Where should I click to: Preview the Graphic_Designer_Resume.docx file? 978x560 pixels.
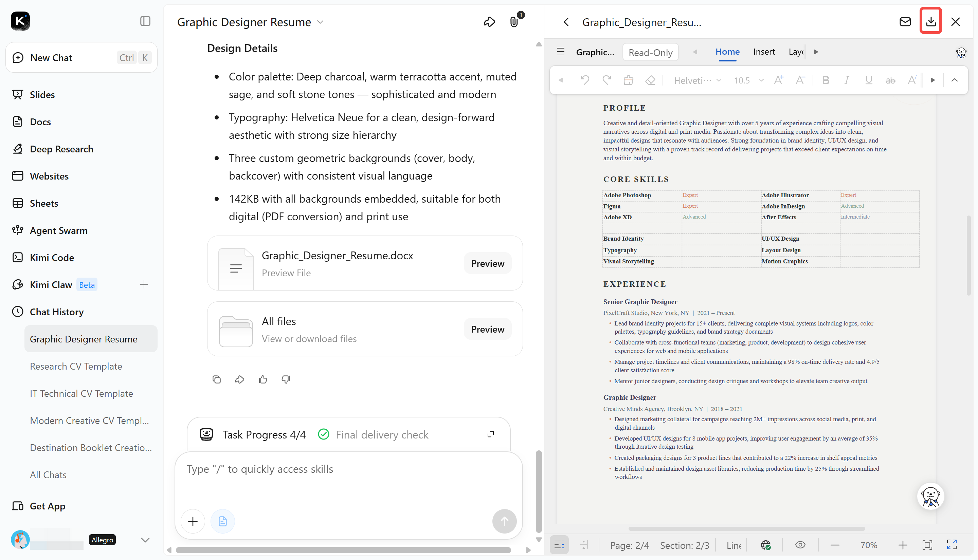coord(487,263)
